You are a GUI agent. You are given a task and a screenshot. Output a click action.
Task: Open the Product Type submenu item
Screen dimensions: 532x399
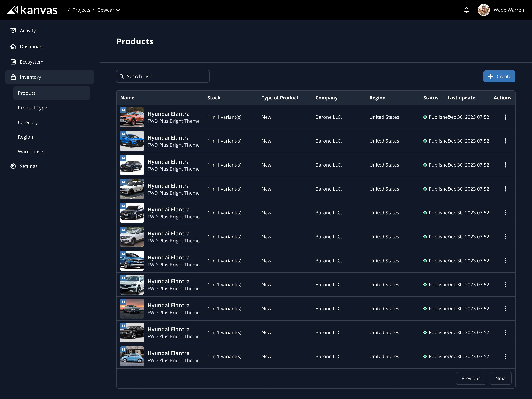(32, 108)
